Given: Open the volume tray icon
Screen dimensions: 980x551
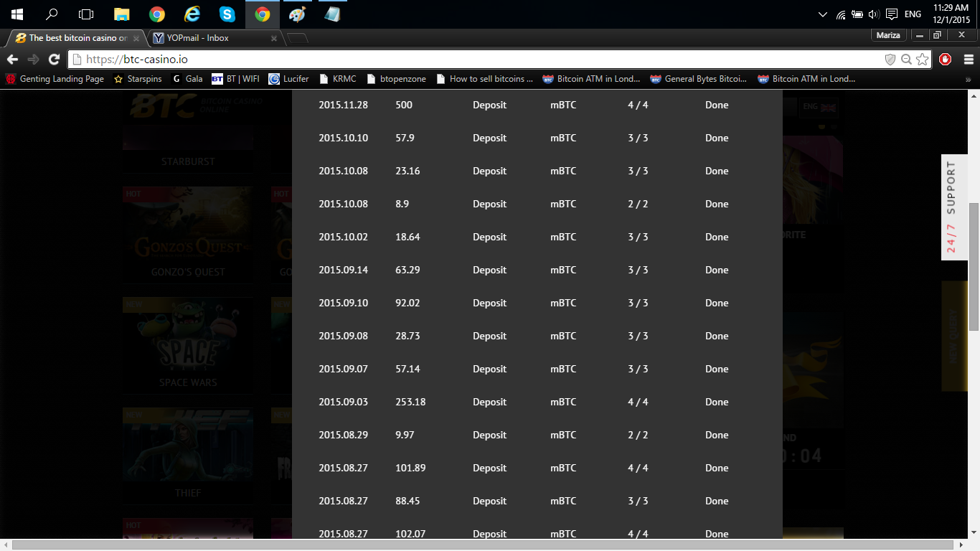Looking at the screenshot, I should pos(873,14).
